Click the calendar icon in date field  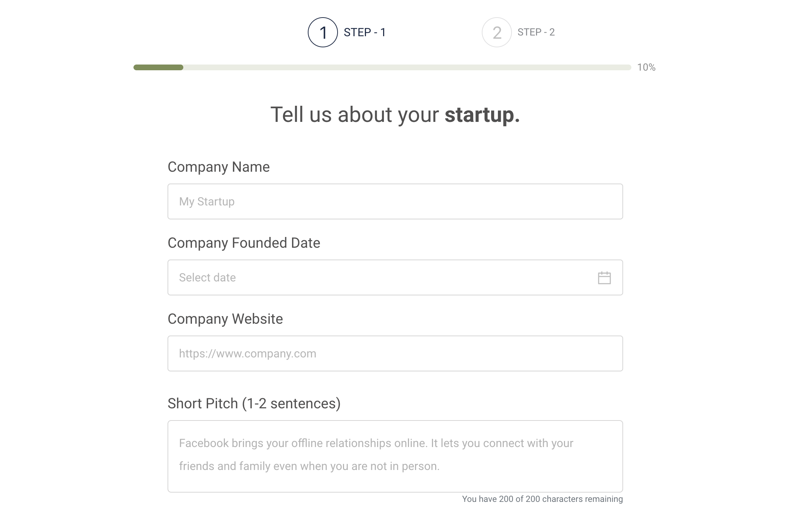[x=604, y=278]
